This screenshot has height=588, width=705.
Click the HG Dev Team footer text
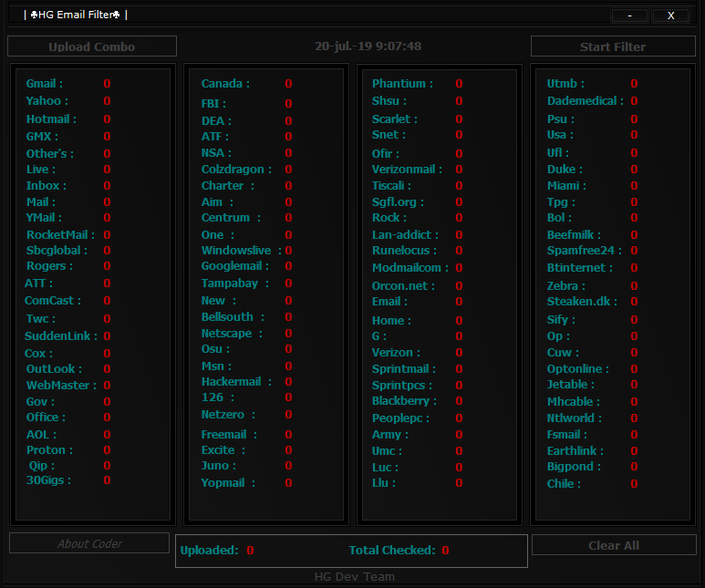pos(354,577)
